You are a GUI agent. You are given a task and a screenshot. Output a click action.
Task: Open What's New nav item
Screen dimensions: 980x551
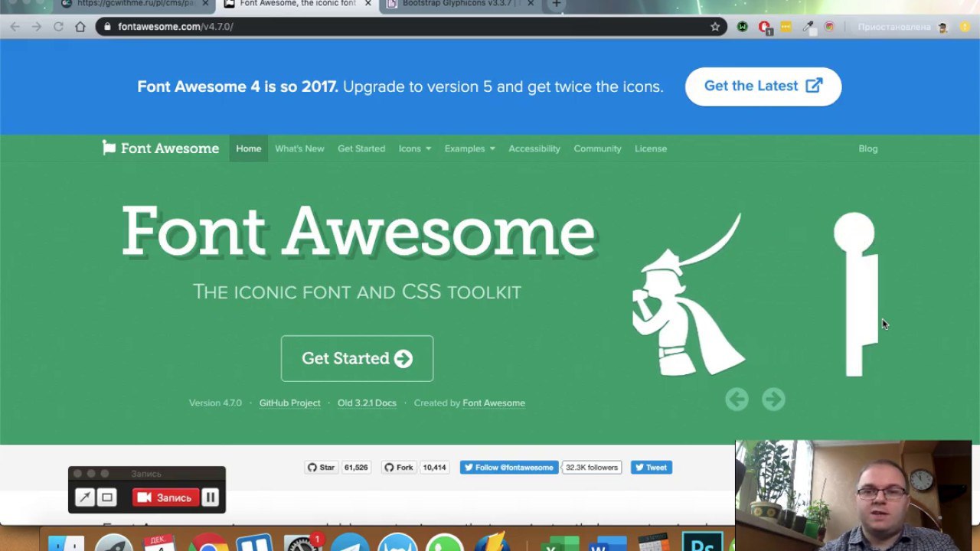[x=299, y=148]
